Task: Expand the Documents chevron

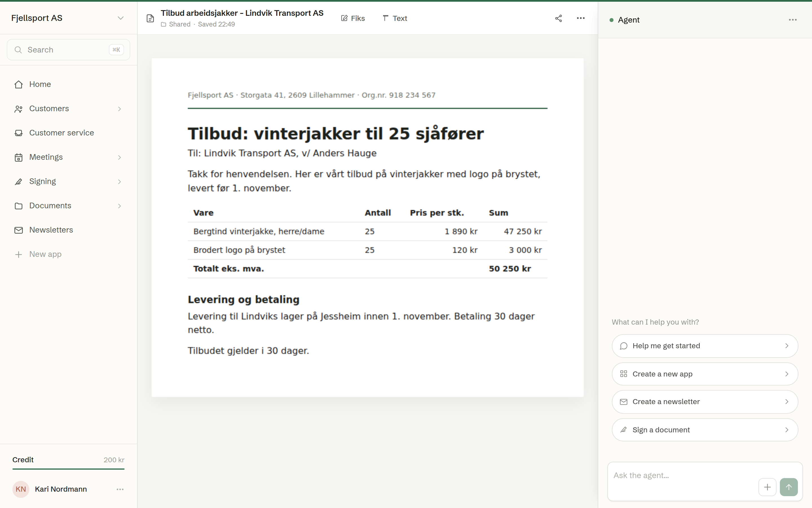Action: pyautogui.click(x=120, y=206)
